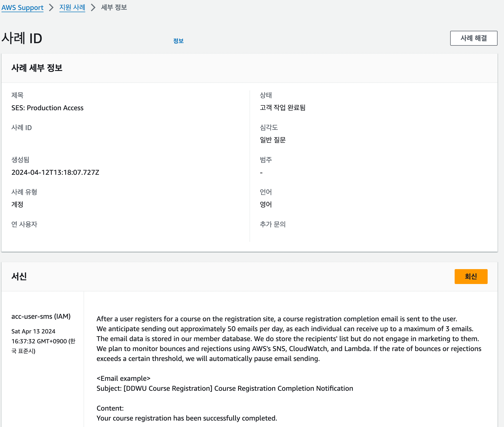Click the 연 사용자 field label
The image size is (504, 427).
click(24, 224)
